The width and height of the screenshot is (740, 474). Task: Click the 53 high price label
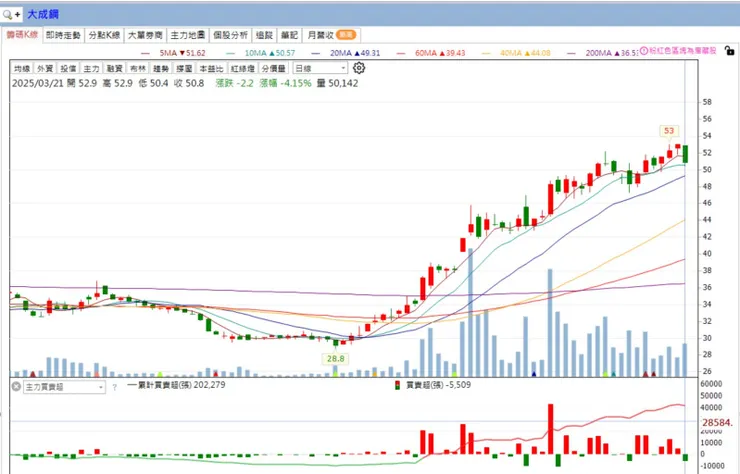point(669,131)
